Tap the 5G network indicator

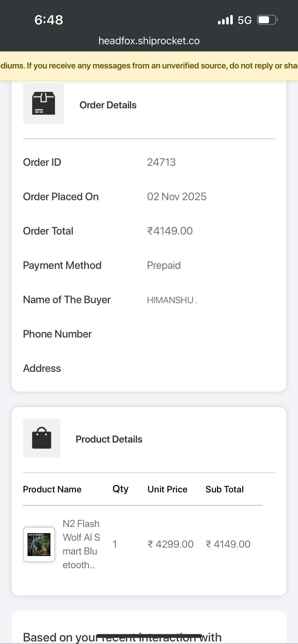coord(245,20)
